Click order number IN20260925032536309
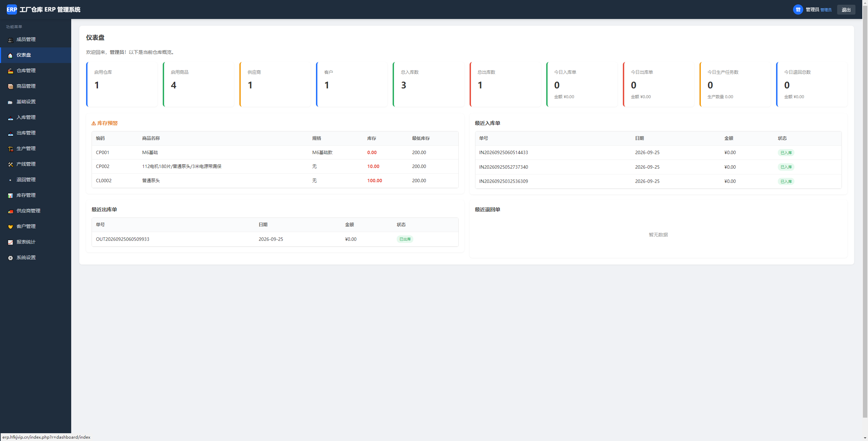This screenshot has width=868, height=441. (x=504, y=182)
